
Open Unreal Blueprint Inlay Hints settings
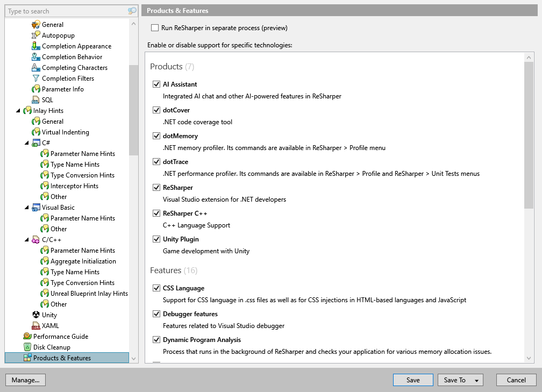(88, 293)
